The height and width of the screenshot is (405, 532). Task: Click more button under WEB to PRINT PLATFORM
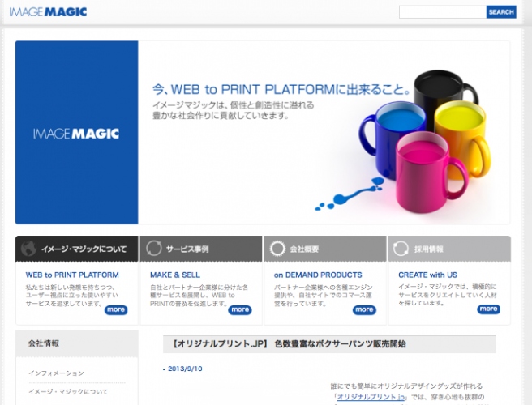coord(116,309)
